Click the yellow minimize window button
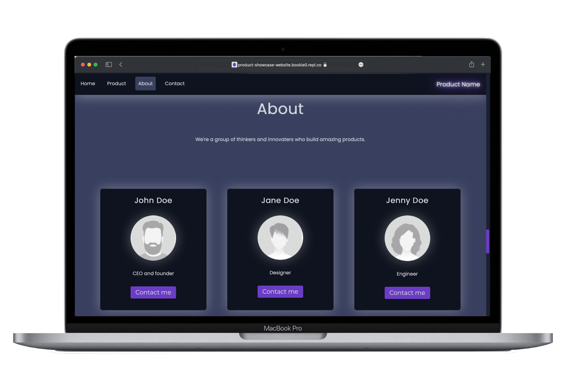 tap(89, 65)
